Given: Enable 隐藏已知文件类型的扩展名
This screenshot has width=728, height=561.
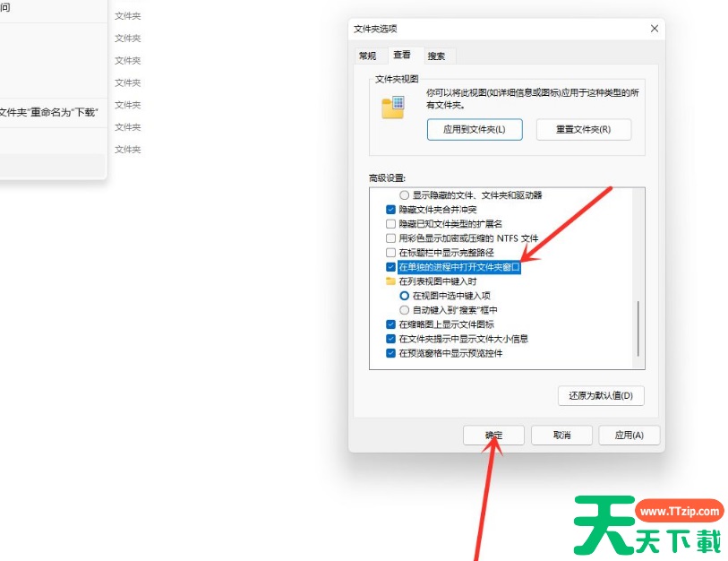Looking at the screenshot, I should tap(390, 224).
